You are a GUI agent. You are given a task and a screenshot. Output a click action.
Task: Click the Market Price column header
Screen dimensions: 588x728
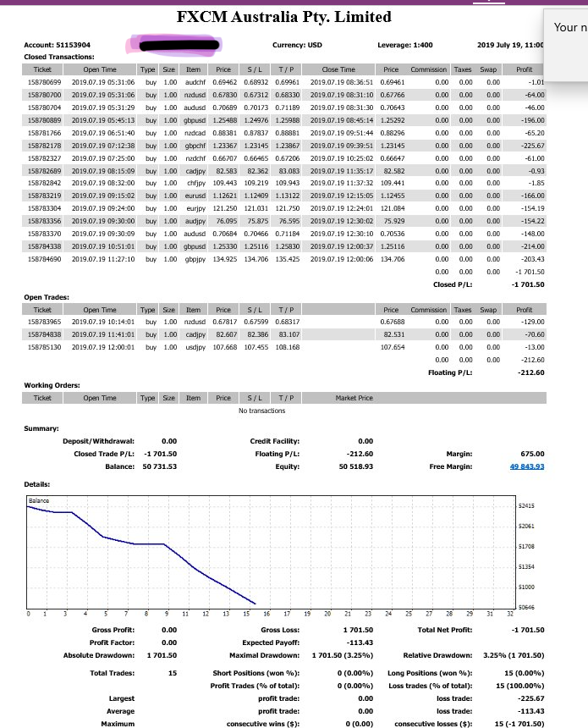(354, 398)
